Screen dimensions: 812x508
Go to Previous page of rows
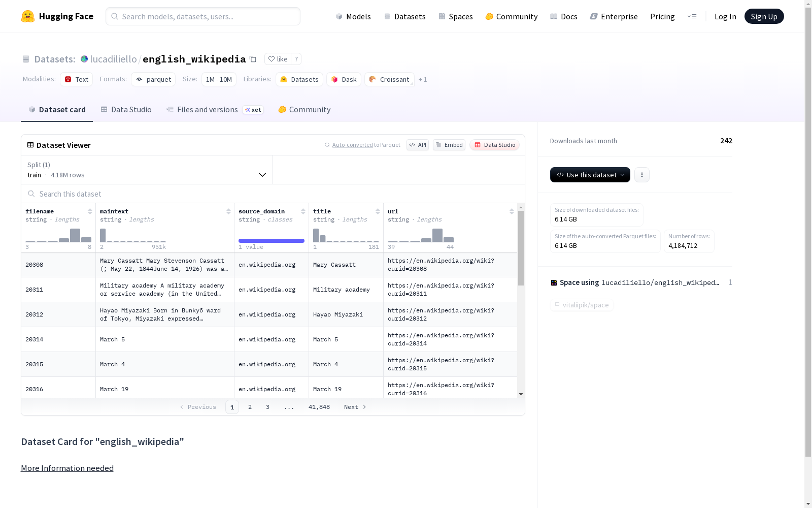(x=198, y=407)
